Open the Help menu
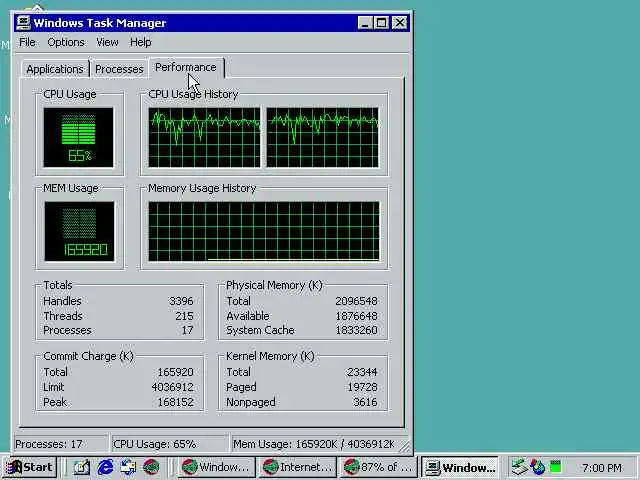The height and width of the screenshot is (480, 640). click(140, 42)
